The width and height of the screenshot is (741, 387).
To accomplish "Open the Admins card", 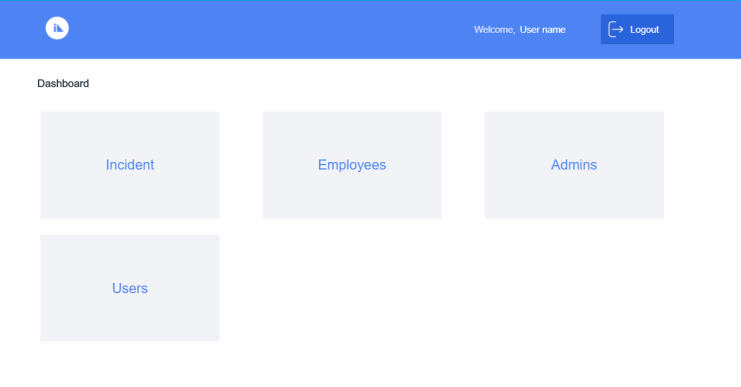I will click(574, 165).
